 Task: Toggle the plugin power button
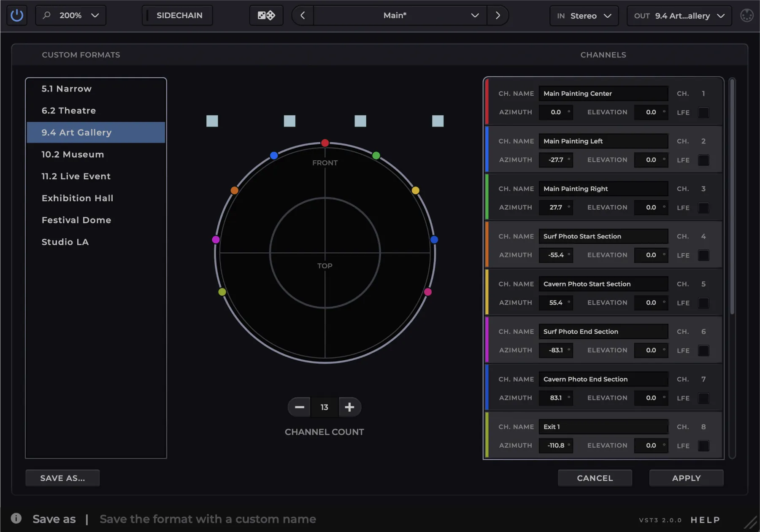(17, 16)
